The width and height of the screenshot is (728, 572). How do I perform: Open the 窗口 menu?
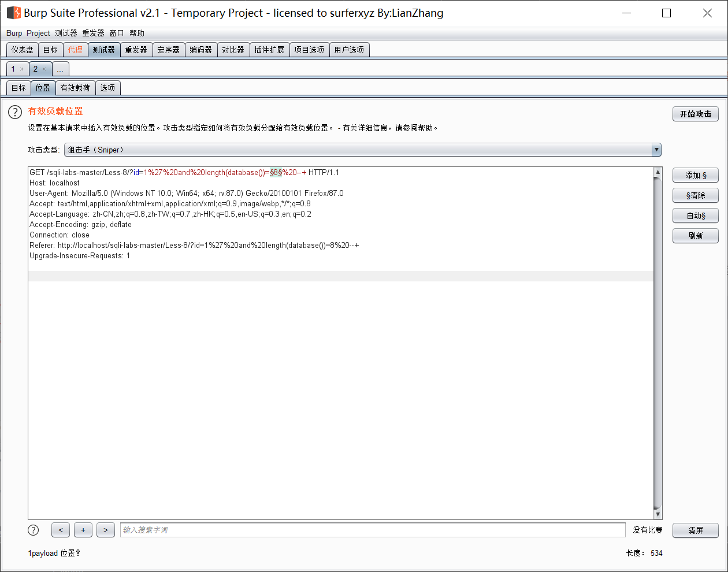tap(117, 33)
